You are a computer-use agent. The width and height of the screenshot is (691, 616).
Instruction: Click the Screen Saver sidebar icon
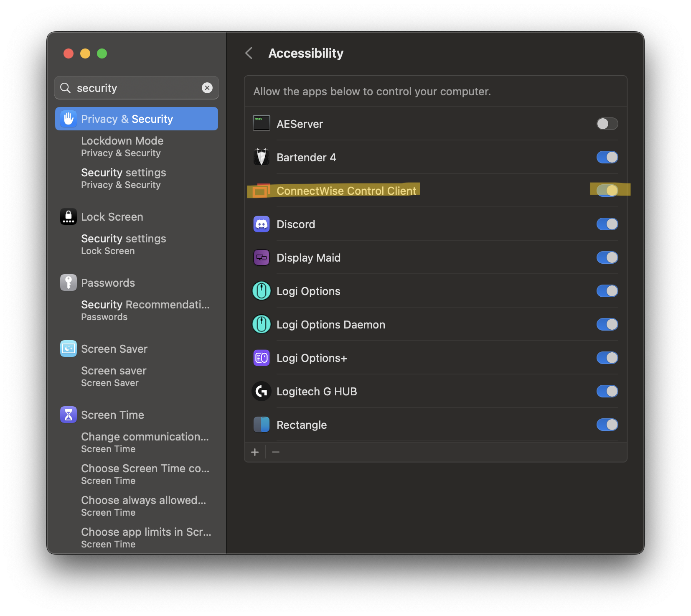(69, 349)
